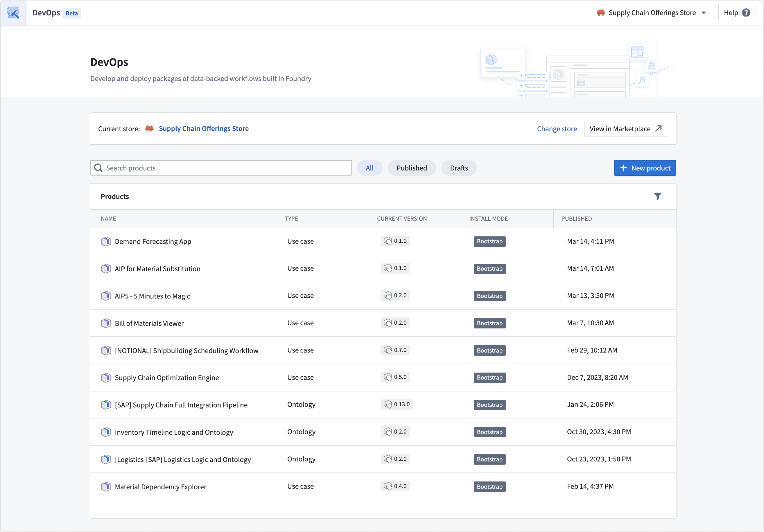The width and height of the screenshot is (764, 532).
Task: Click the Bootstrap tag in Demand Forecasting App row
Action: pyautogui.click(x=489, y=242)
